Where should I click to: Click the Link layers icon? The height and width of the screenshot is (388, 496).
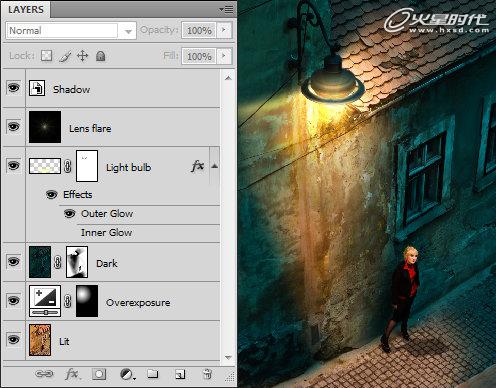[44, 374]
